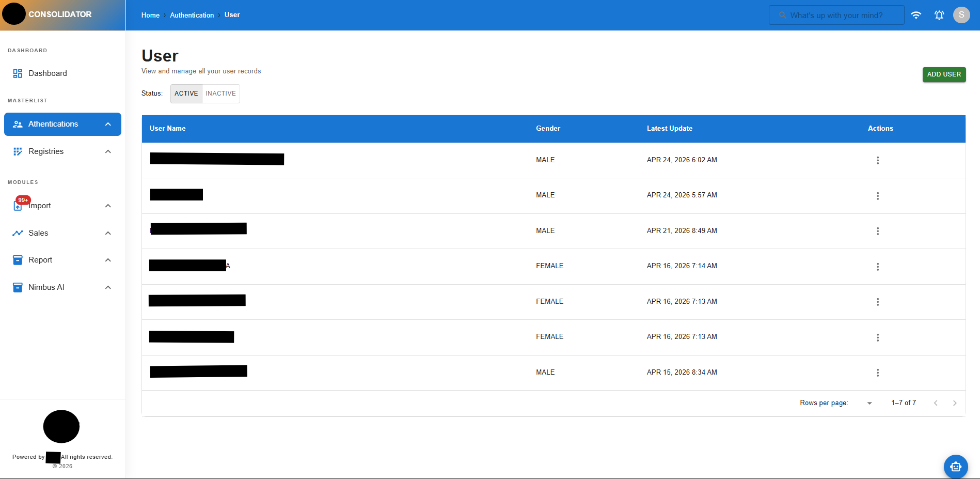This screenshot has height=479, width=980.
Task: Click the Nimbus AI module icon
Action: click(18, 287)
